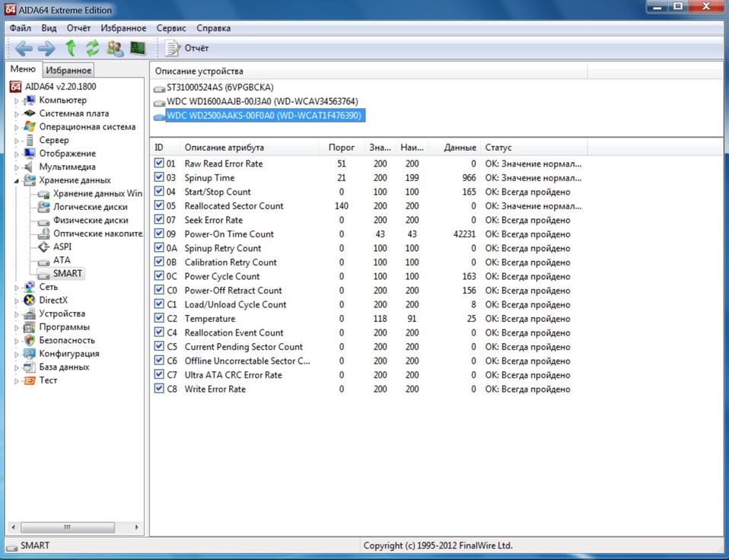This screenshot has width=729, height=560.
Task: Select the Компьютер tree icon
Action: coord(29,100)
